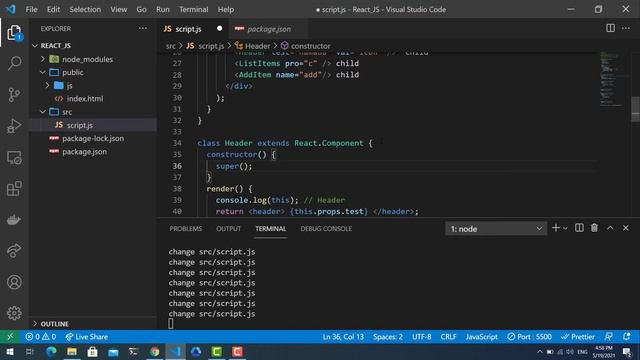Split the editor to the right
Viewport: 640px width, 360px height.
610,28
